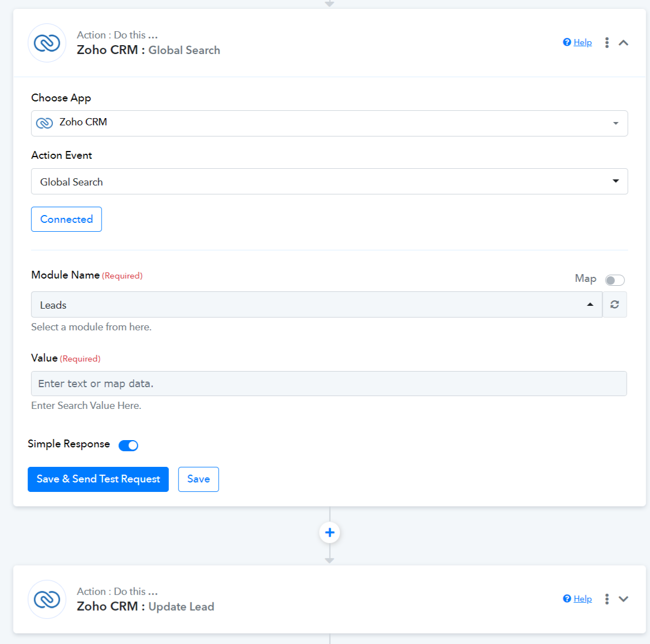Open the Help link on Update Lead step
Viewport: 650px width, 644px height.
click(x=583, y=598)
